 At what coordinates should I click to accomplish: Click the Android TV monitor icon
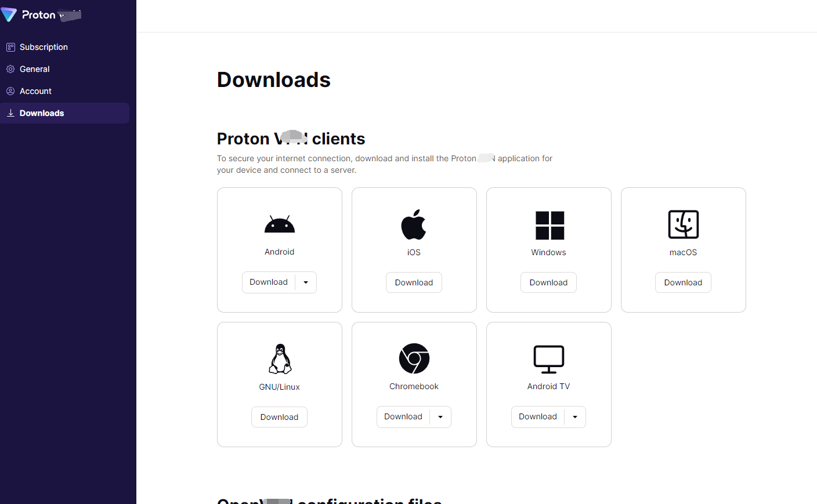click(549, 360)
